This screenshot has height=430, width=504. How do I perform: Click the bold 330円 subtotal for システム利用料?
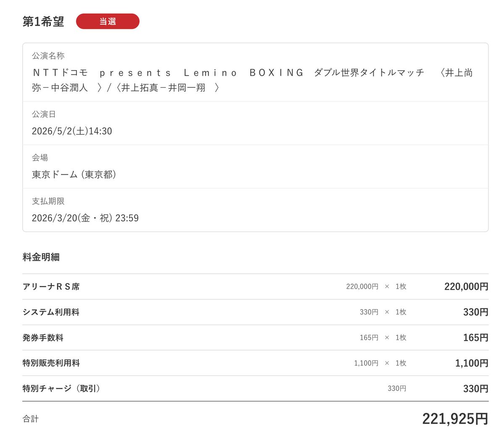[x=476, y=312]
